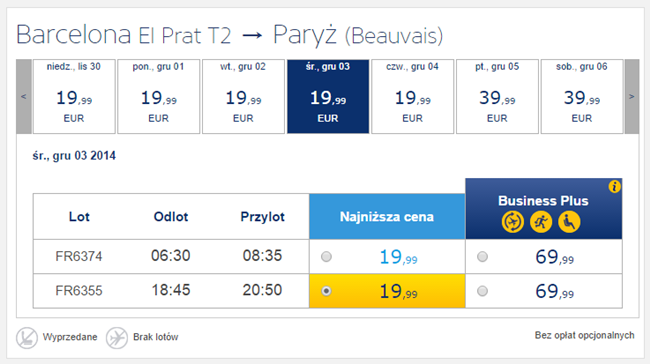Select lowest fare radio for FR6374

326,257
